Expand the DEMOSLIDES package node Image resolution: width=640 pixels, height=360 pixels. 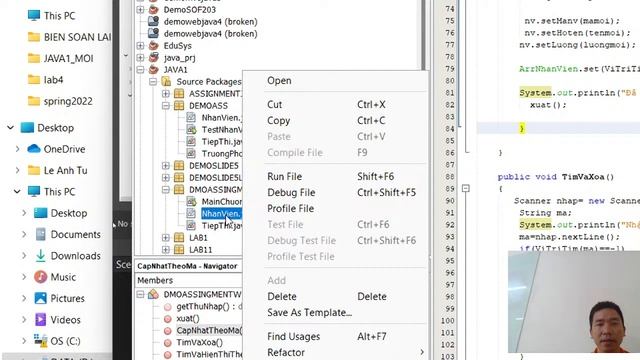click(x=166, y=166)
